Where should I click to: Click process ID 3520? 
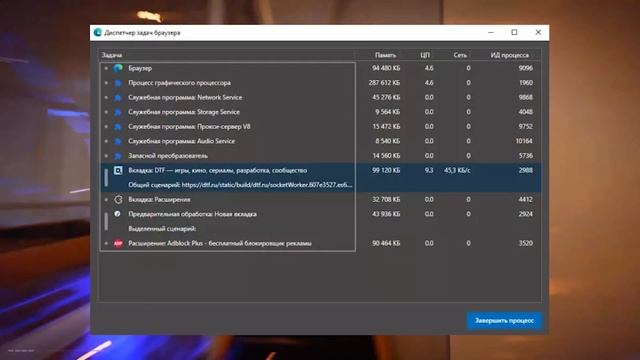pos(525,243)
